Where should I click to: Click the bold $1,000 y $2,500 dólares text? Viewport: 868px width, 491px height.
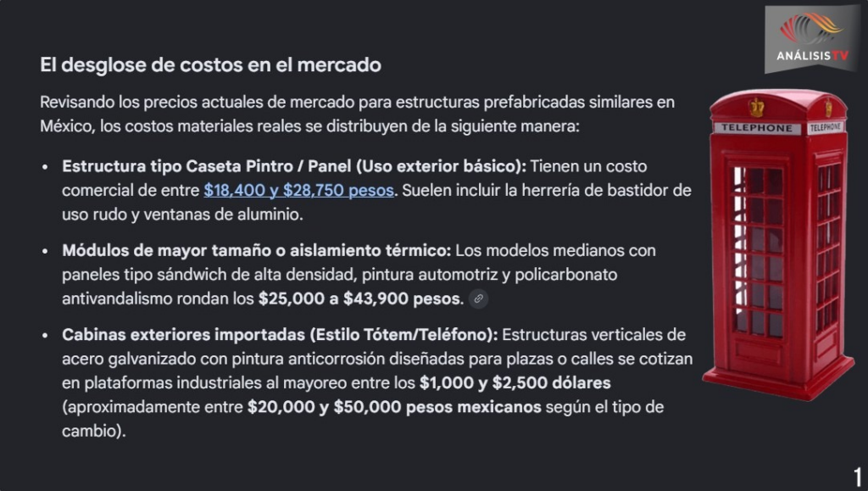coord(515,383)
